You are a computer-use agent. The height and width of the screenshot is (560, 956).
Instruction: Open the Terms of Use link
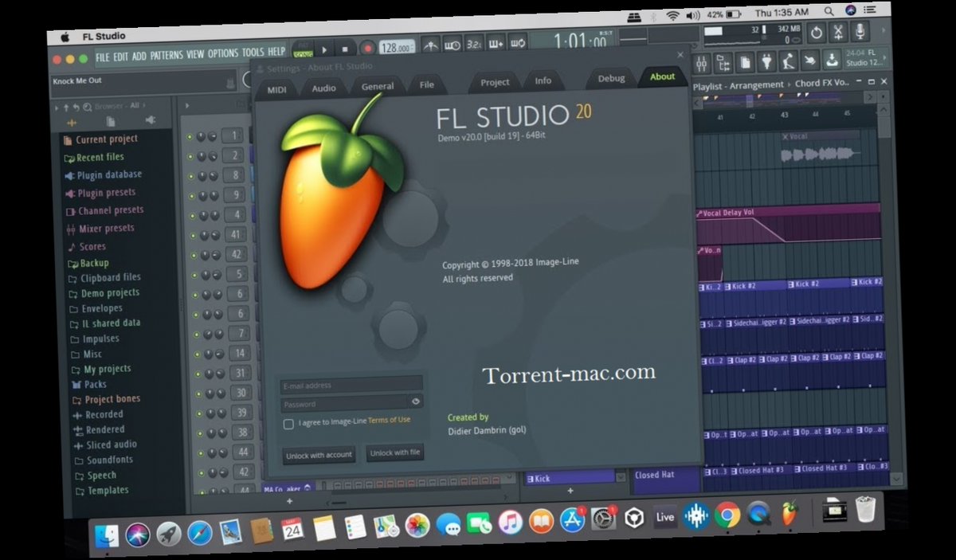390,420
